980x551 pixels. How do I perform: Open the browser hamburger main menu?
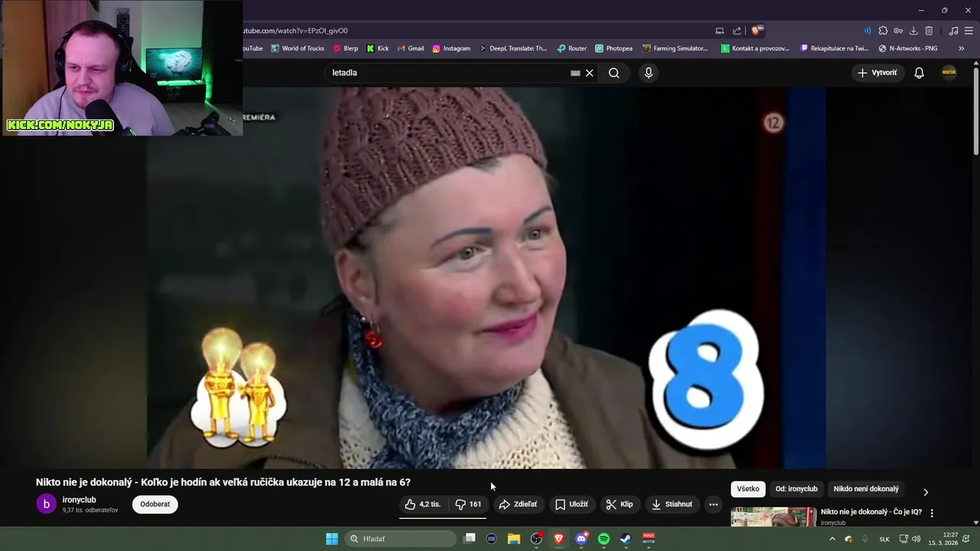969,31
